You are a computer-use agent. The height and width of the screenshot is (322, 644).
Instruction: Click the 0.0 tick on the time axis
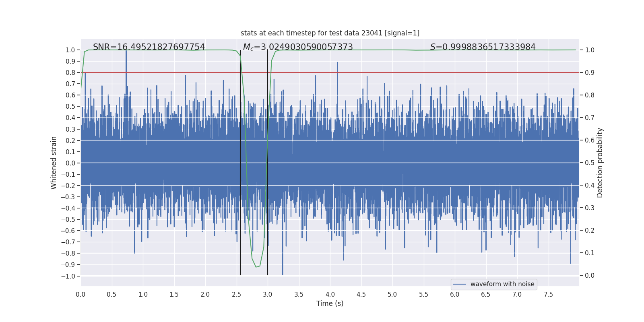pos(80,294)
